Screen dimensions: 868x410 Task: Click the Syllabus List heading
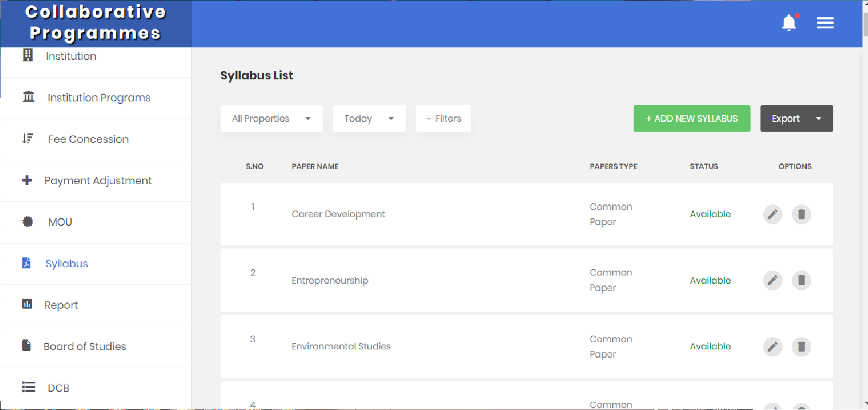coord(256,75)
